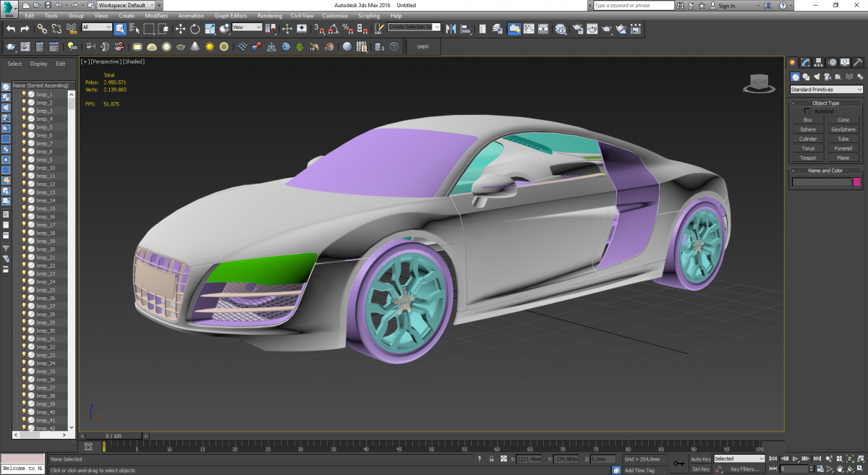868x475 pixels.
Task: Choose the Select and Rotate tool
Action: 195,29
